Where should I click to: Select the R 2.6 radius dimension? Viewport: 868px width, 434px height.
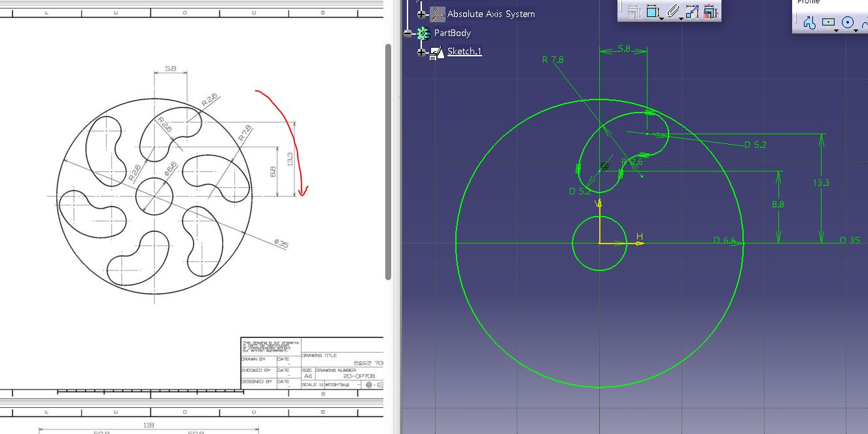632,162
